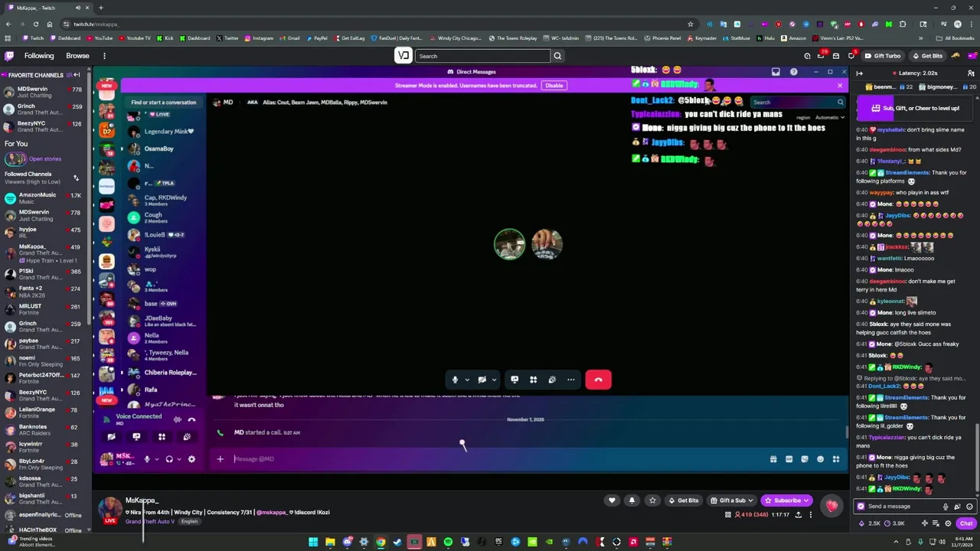Share your screen in call
The height and width of the screenshot is (551, 980).
point(514,380)
